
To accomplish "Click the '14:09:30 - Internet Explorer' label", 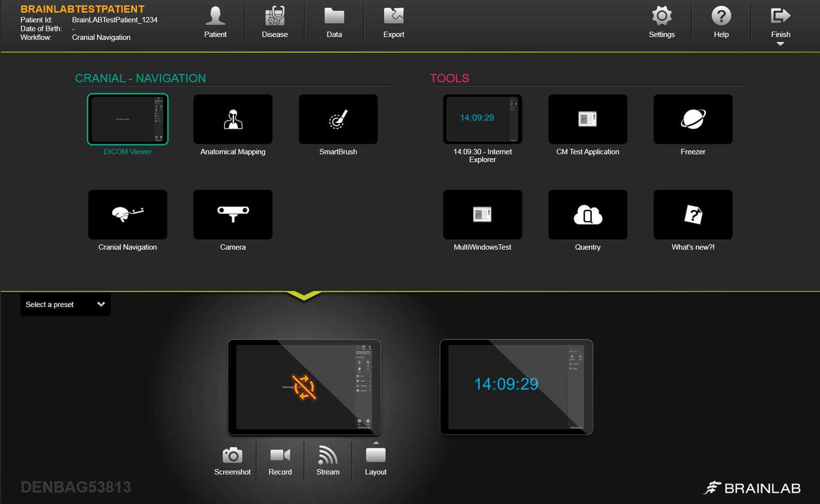I will click(482, 156).
